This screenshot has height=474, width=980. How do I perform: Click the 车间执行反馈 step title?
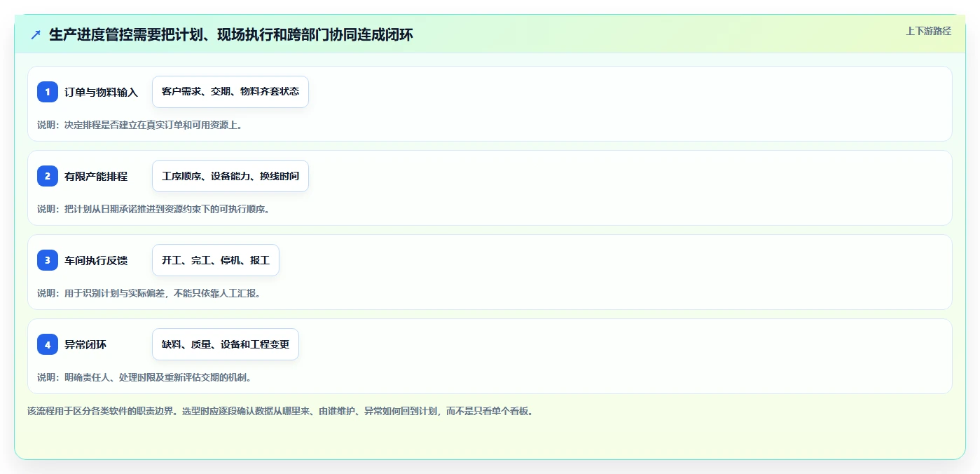click(x=96, y=260)
